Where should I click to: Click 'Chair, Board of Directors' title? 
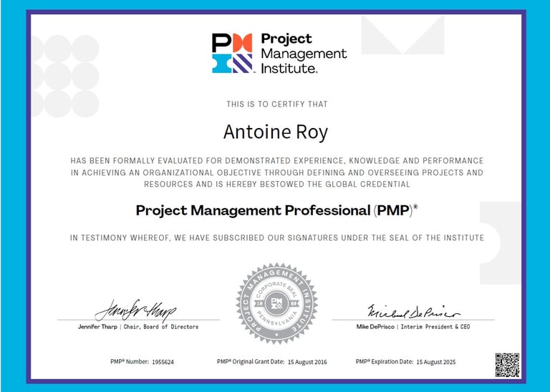(161, 327)
